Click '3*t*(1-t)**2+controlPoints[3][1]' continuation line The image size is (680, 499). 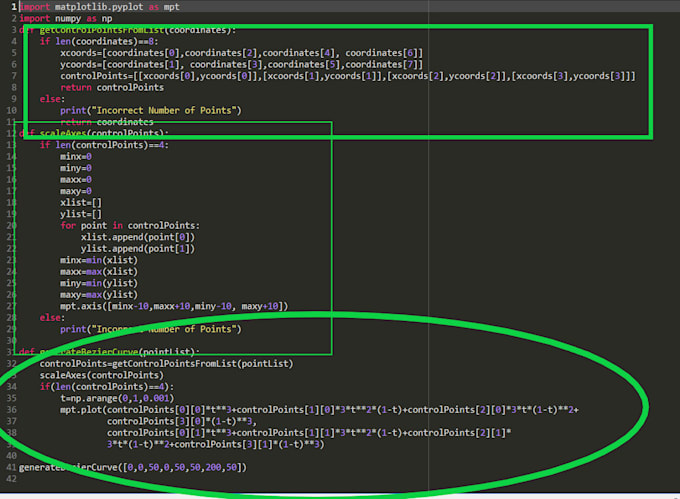[x=216, y=444]
